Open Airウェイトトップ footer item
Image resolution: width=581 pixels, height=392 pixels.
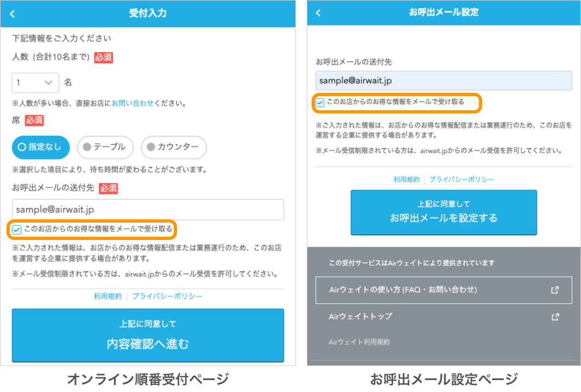[444, 317]
